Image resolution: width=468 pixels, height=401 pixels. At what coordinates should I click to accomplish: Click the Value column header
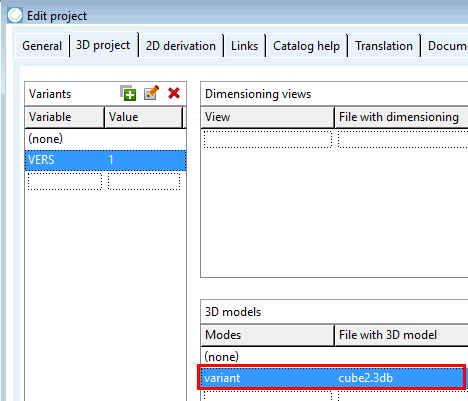pyautogui.click(x=144, y=117)
